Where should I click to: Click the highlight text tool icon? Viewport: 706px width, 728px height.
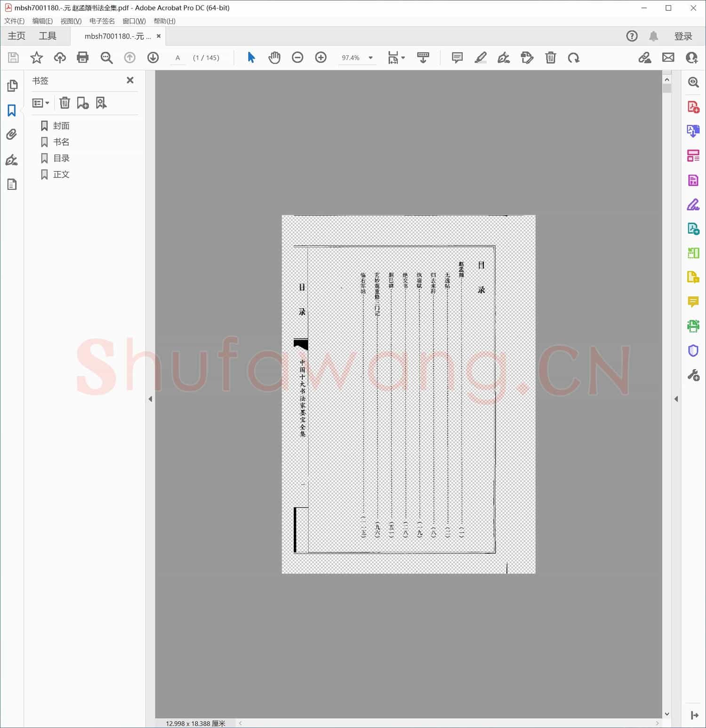pyautogui.click(x=480, y=57)
